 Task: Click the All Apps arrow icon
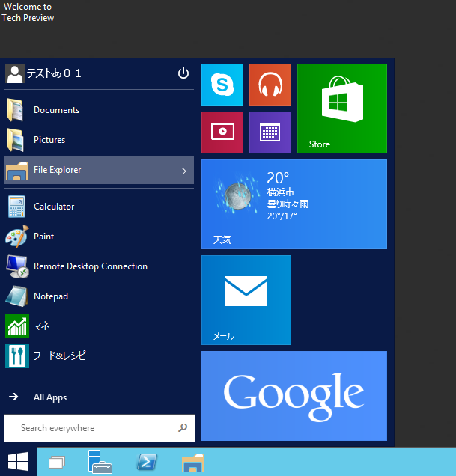tap(13, 397)
